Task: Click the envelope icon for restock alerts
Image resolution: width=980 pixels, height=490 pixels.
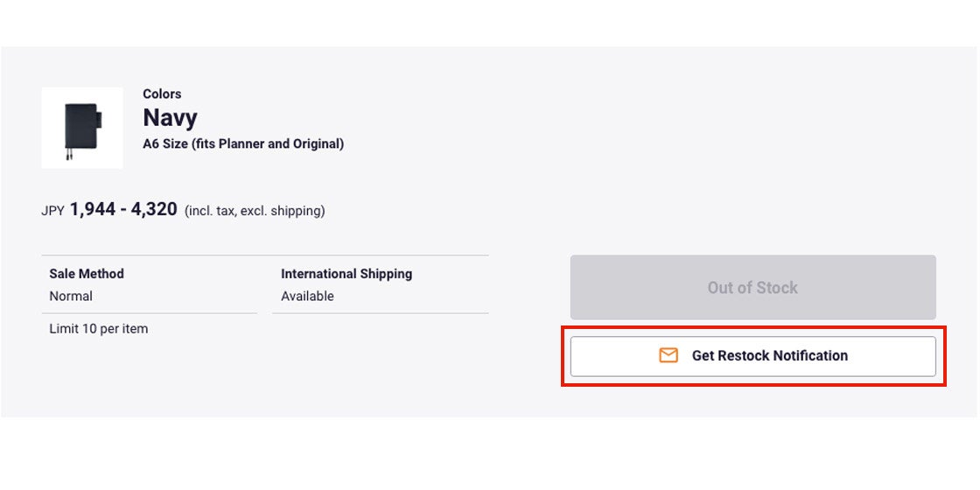Action: [668, 355]
